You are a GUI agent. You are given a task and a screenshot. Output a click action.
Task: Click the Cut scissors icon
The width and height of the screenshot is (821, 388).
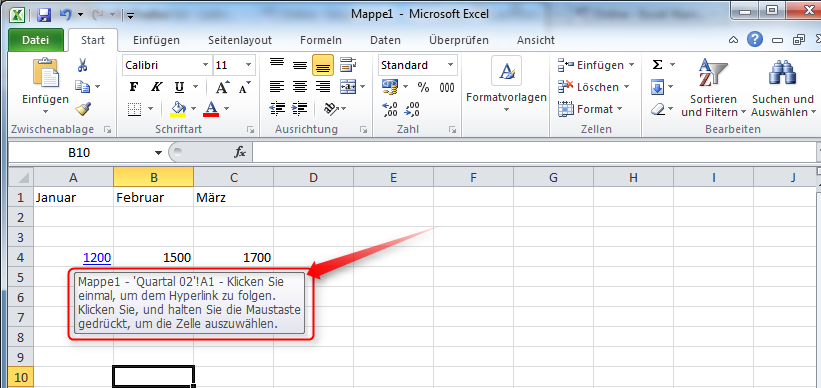(x=83, y=65)
